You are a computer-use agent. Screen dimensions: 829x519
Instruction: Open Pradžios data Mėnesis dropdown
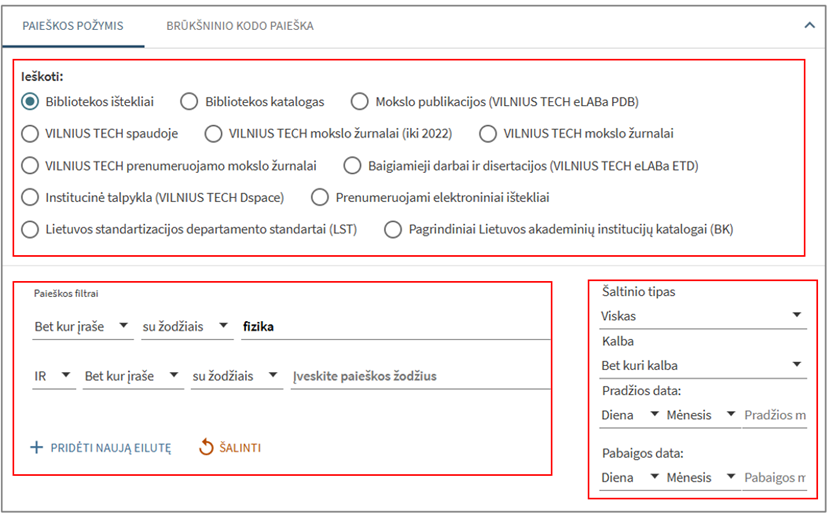click(702, 415)
